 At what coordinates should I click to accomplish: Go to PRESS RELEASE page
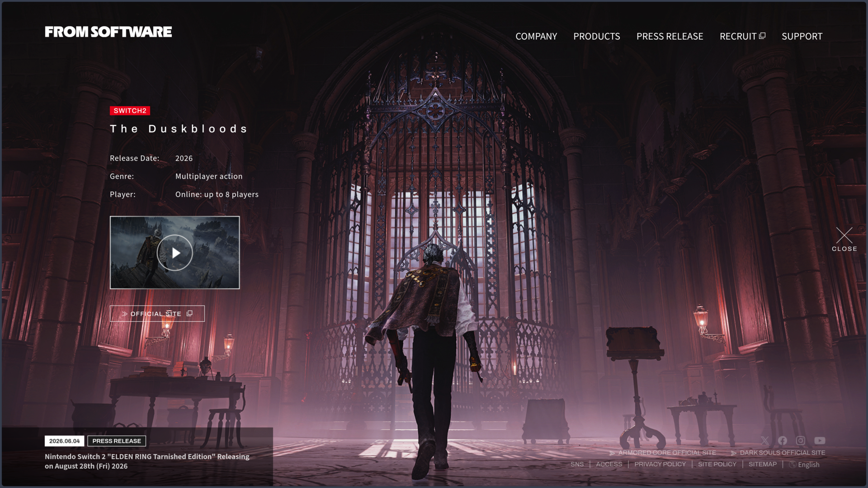[670, 36]
